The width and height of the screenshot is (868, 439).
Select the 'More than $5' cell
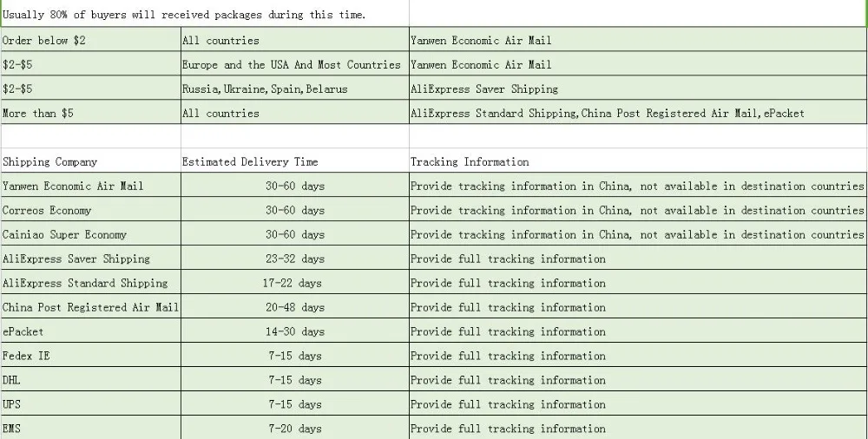[91, 113]
